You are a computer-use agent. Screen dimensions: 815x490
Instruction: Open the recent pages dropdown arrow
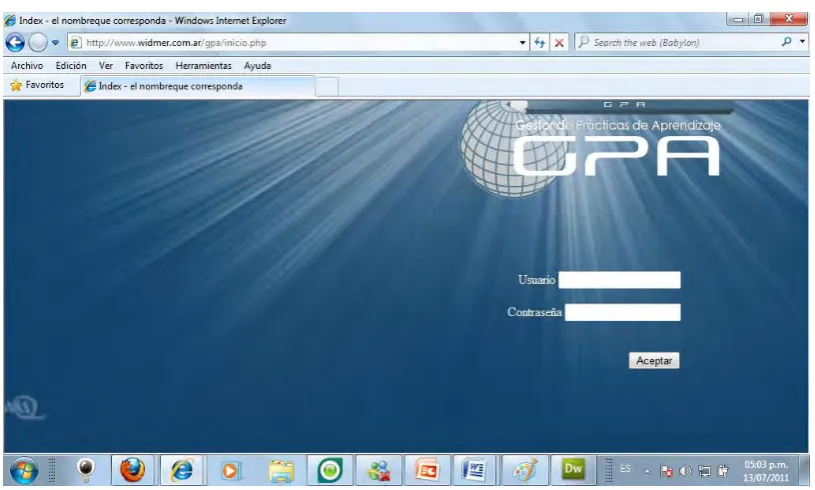55,43
